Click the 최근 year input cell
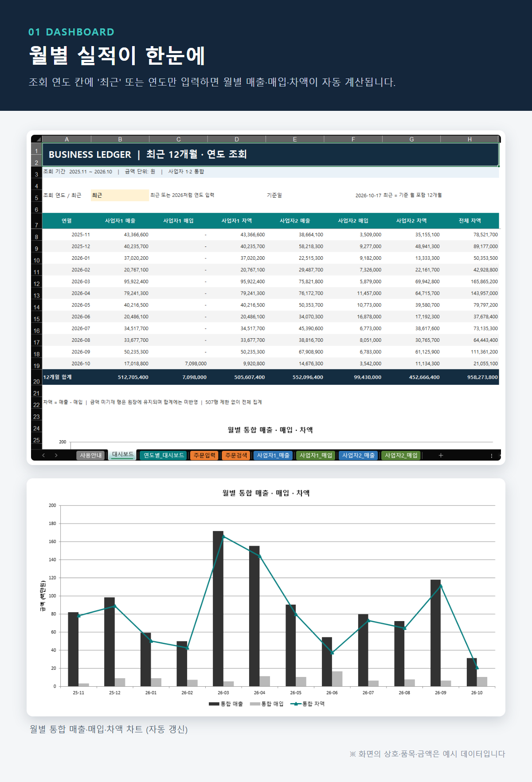Screen dimensions: 532x782 [120, 195]
